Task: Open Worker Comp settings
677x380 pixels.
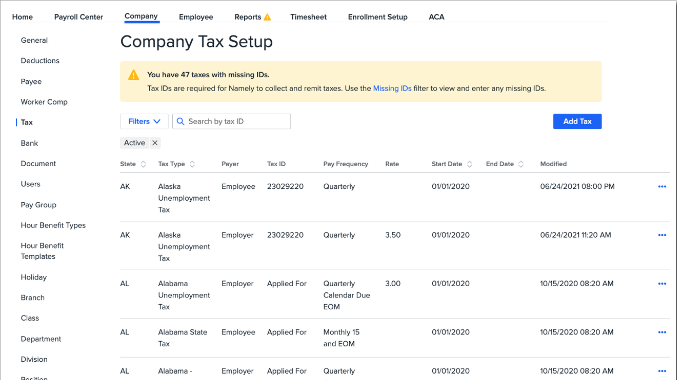Action: click(44, 102)
